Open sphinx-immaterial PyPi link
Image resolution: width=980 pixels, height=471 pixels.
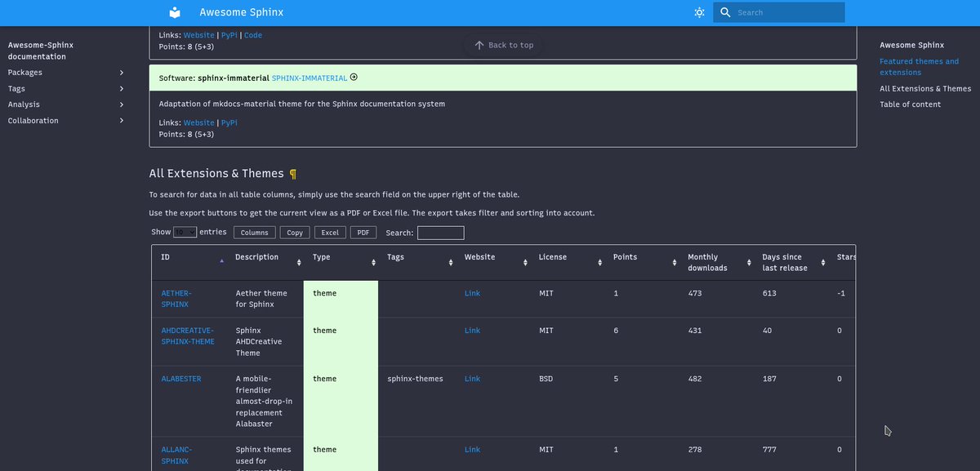229,122
